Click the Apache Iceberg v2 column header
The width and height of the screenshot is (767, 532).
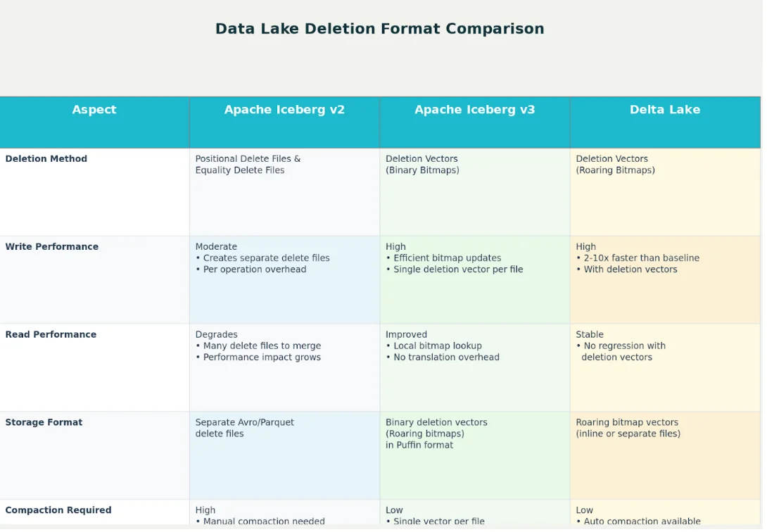pyautogui.click(x=284, y=110)
